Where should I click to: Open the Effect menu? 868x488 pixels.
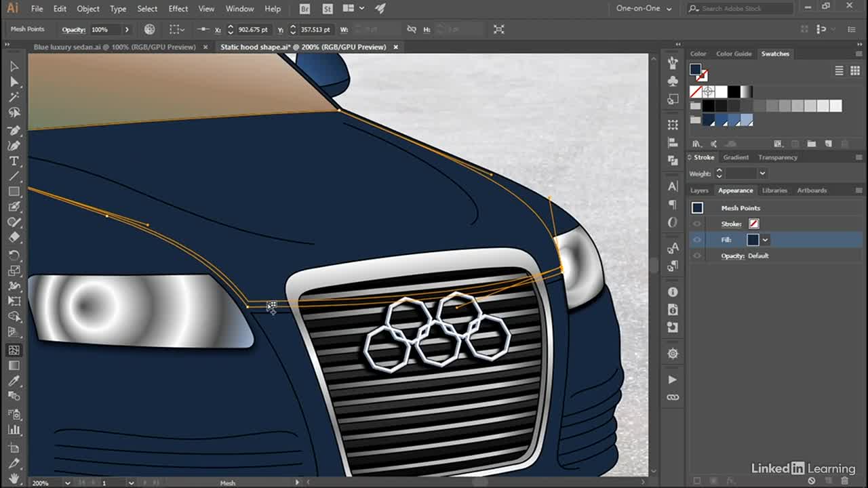pyautogui.click(x=178, y=9)
